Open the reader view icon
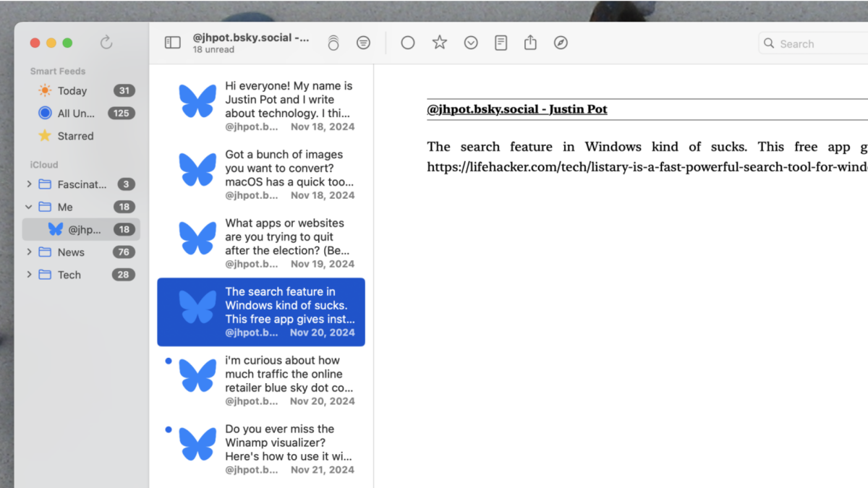 [501, 43]
